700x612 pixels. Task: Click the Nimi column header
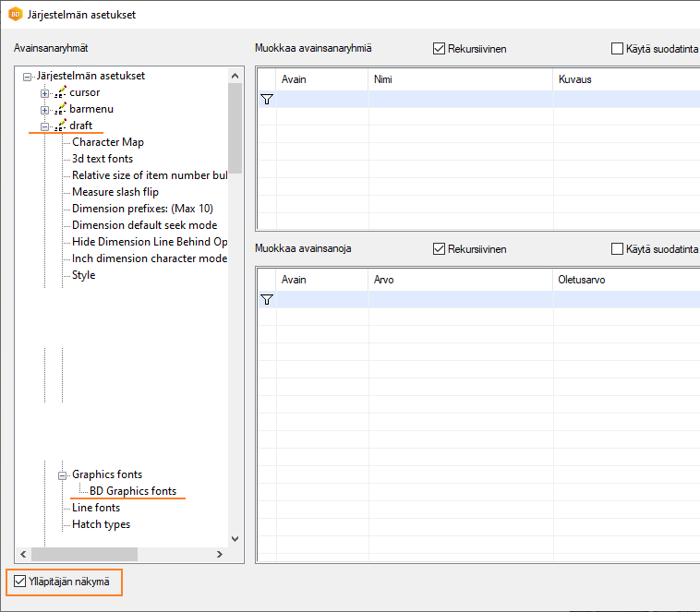click(460, 79)
